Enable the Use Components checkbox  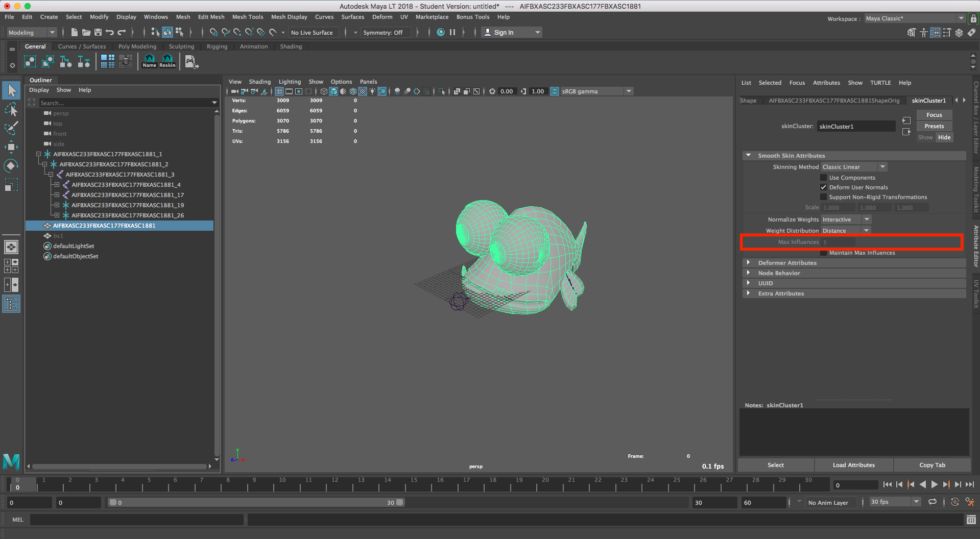point(823,178)
